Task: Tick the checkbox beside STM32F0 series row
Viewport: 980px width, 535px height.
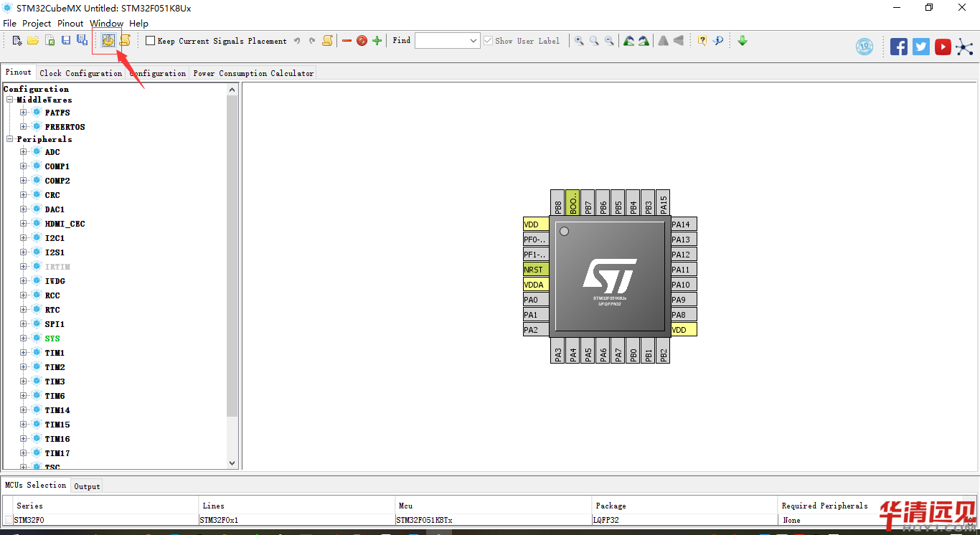Action: point(8,520)
